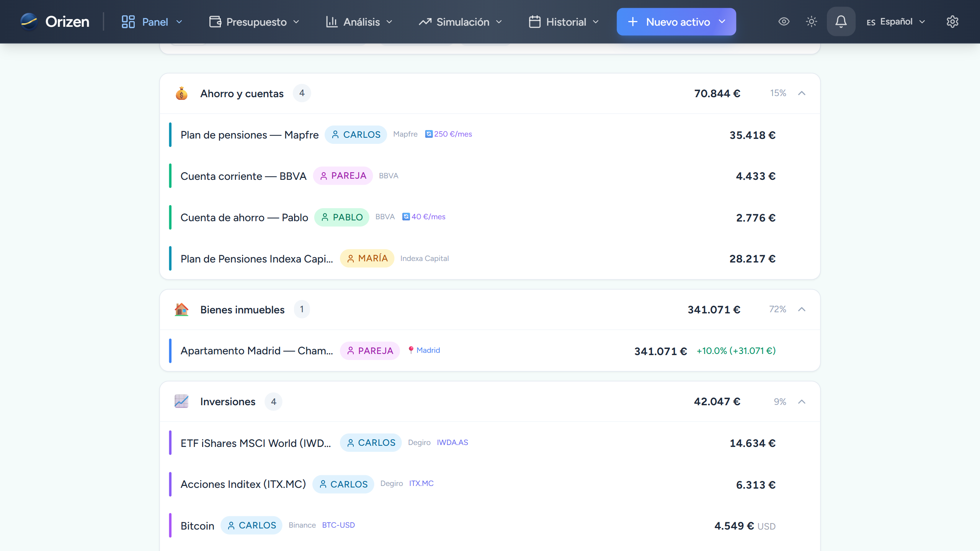Viewport: 980px width, 551px height.
Task: Collapse the Inversiones section
Action: (x=802, y=401)
